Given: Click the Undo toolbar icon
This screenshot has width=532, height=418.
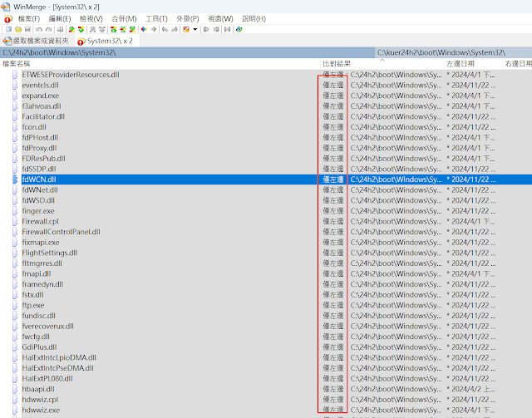Looking at the screenshot, I should [39, 30].
